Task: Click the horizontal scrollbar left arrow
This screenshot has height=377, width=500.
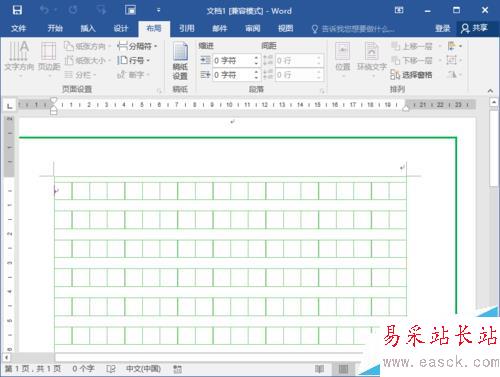Action: [x=7, y=357]
